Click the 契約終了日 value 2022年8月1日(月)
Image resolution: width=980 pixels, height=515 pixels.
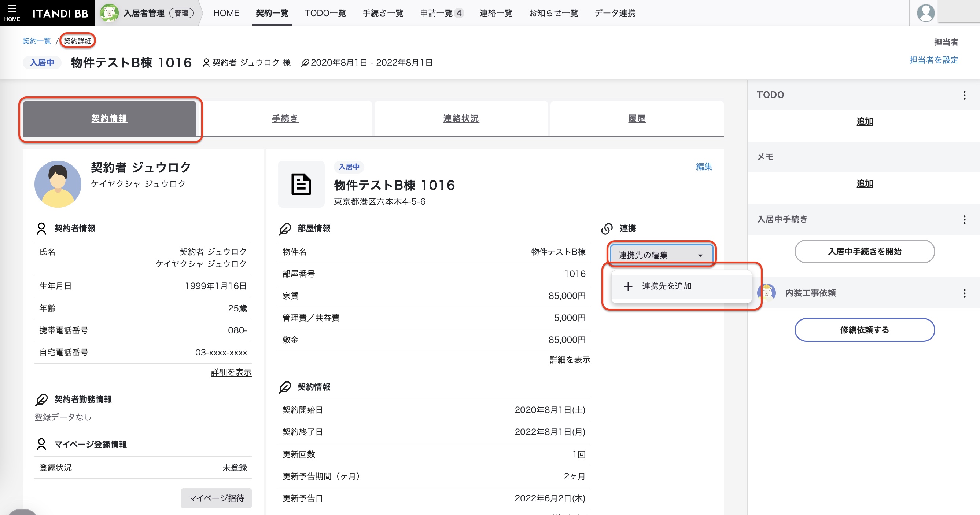[x=550, y=432]
